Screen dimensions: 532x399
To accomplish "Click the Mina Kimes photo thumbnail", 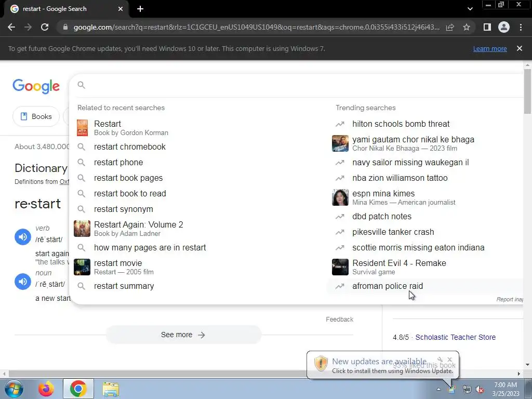I will point(340,197).
